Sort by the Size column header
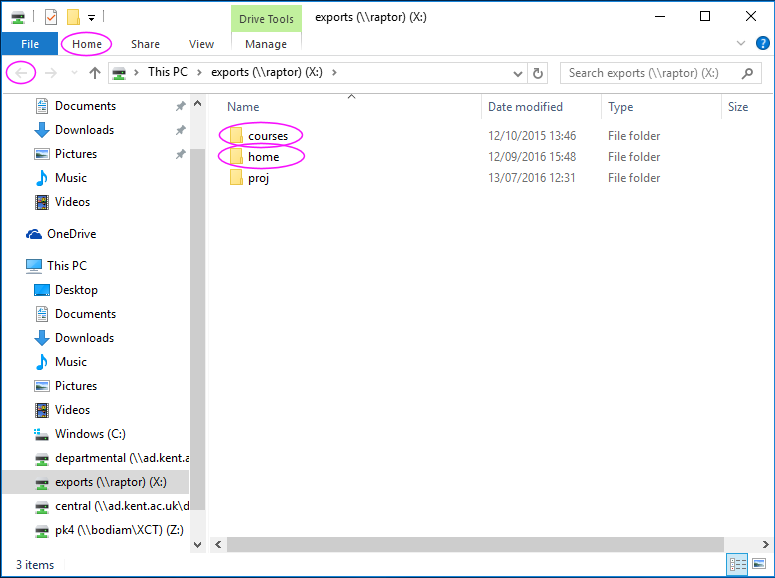Screen dimensions: 775x578 pyautogui.click(x=738, y=107)
